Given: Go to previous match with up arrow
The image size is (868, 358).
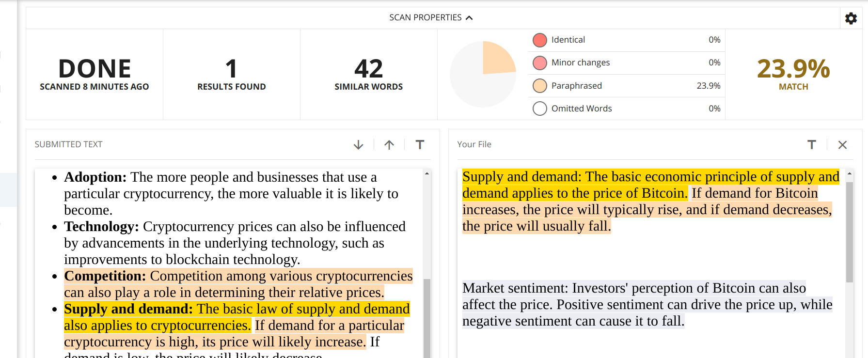Looking at the screenshot, I should 389,144.
